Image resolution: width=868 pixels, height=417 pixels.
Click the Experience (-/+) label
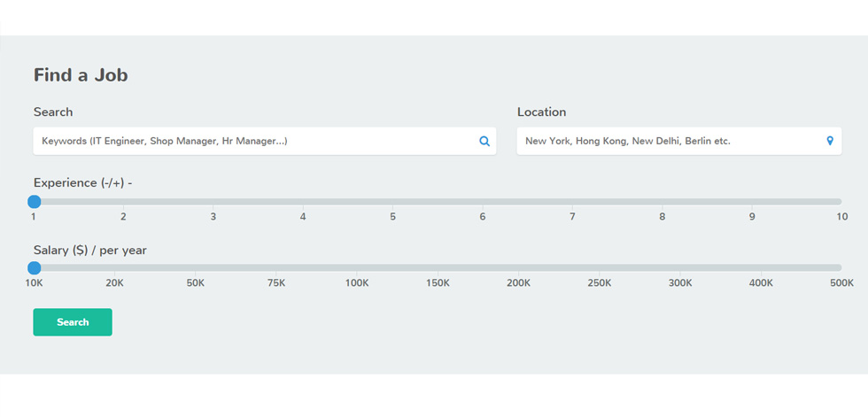[82, 183]
